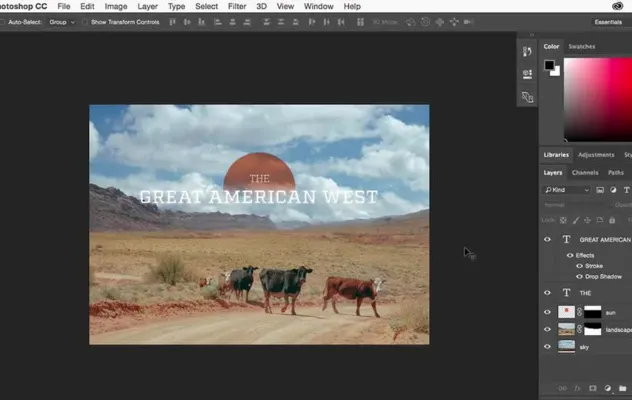Click the align left edges icon
The image size is (632, 400).
tap(218, 22)
